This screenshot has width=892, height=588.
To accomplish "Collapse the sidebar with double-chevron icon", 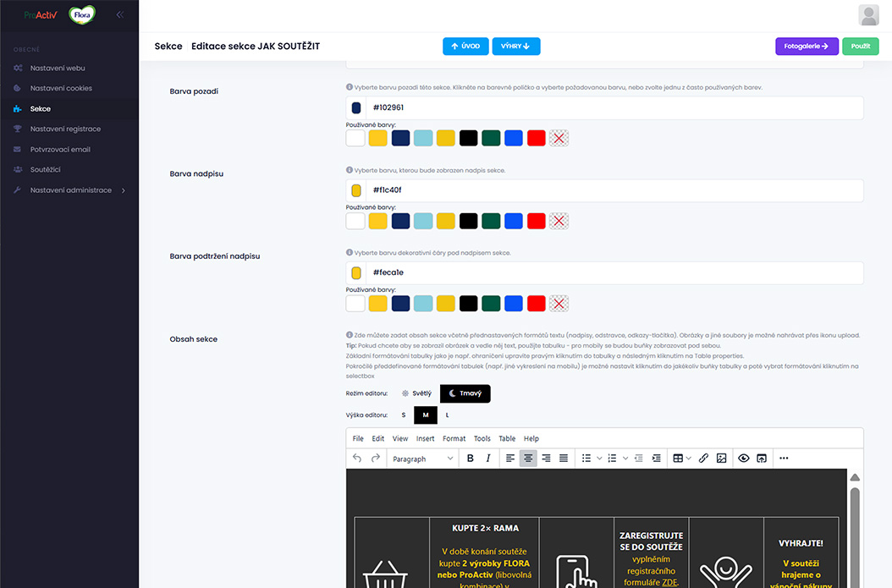I will click(119, 15).
